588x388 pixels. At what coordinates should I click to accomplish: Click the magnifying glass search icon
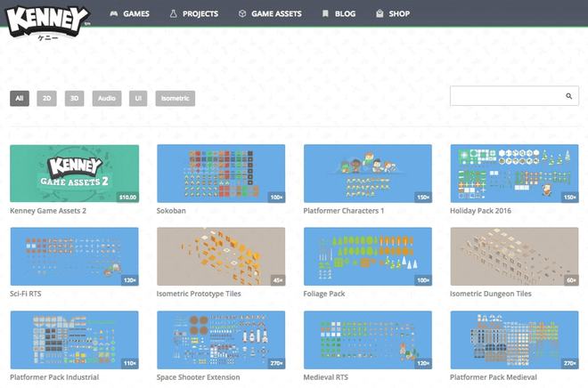click(x=568, y=96)
